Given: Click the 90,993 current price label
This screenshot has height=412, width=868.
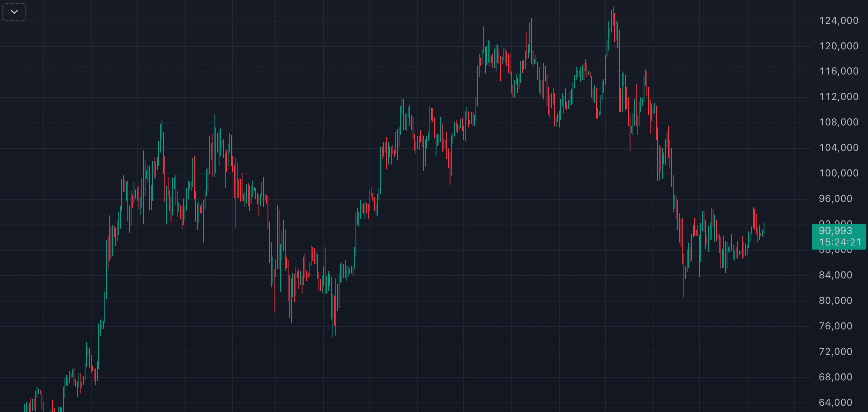Looking at the screenshot, I should [x=836, y=231].
